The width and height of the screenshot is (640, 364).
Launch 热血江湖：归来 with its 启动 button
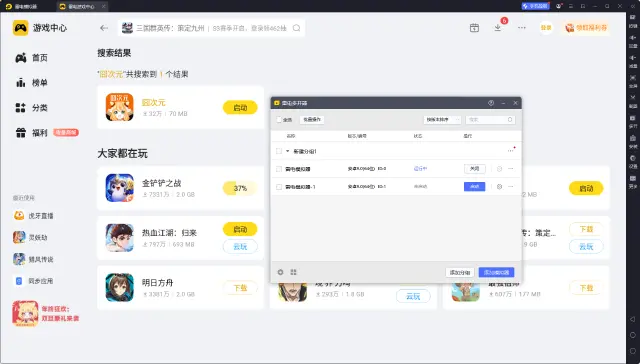click(x=240, y=229)
